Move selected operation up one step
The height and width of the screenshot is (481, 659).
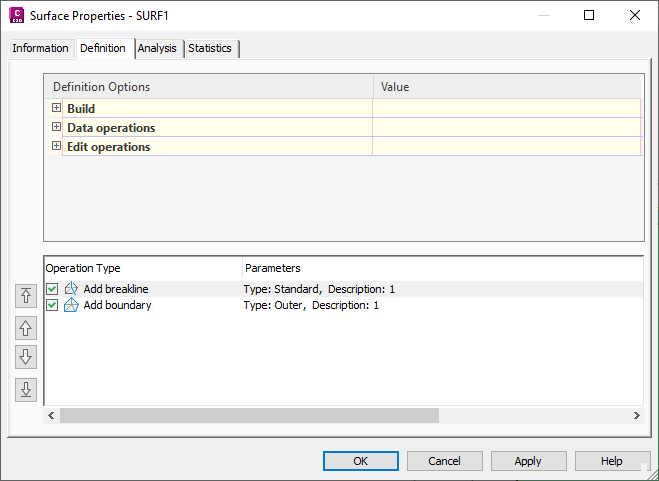(26, 328)
